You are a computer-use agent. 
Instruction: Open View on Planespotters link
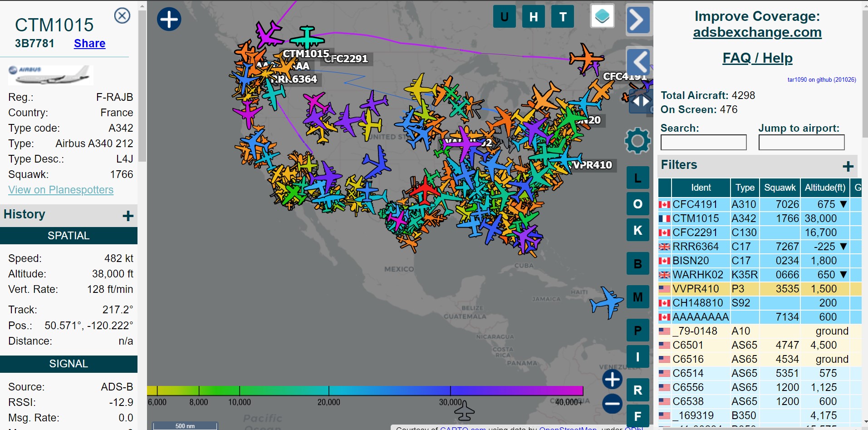click(x=61, y=190)
